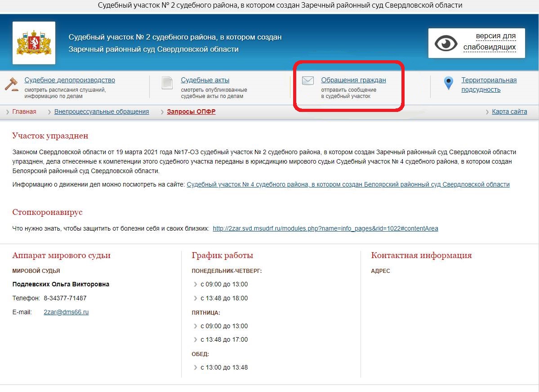
Task: Click the Стопкоронавирус heading
Action: click(x=48, y=212)
